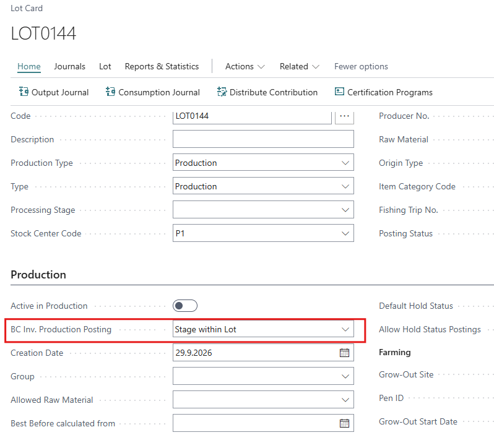Click the Farming group heading

click(x=395, y=352)
